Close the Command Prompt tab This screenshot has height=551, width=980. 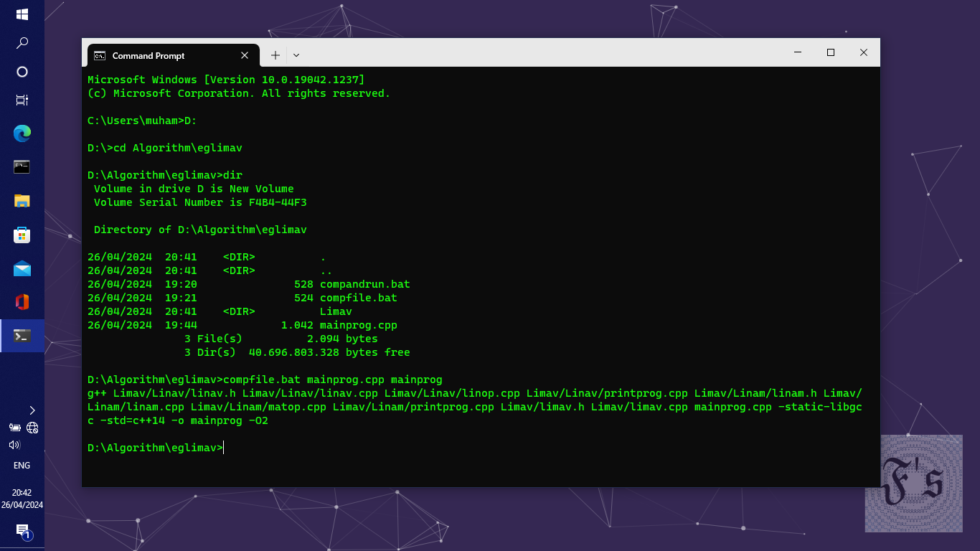[x=245, y=55]
